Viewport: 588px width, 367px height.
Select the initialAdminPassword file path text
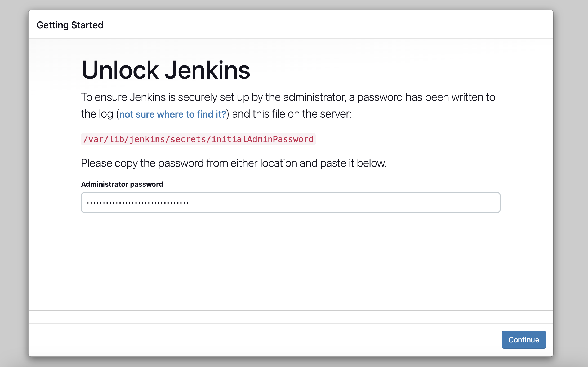click(x=198, y=139)
